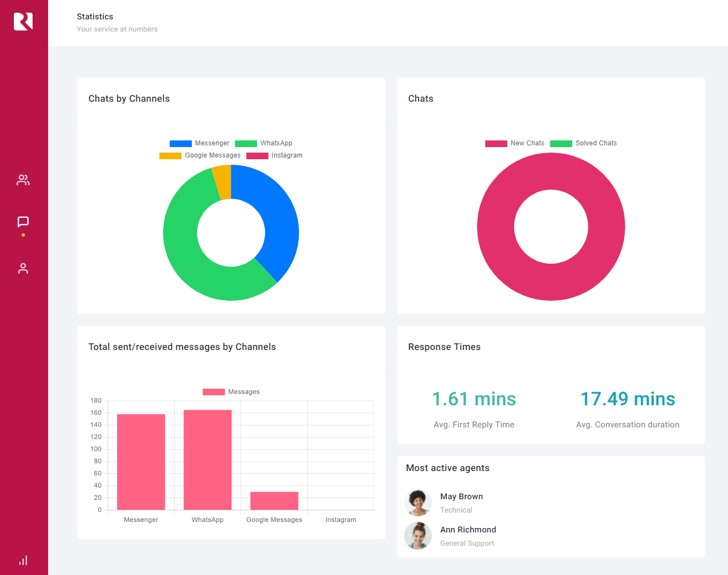Viewport: 728px width, 575px height.
Task: Click the Your service at numbers subtitle
Action: (117, 29)
